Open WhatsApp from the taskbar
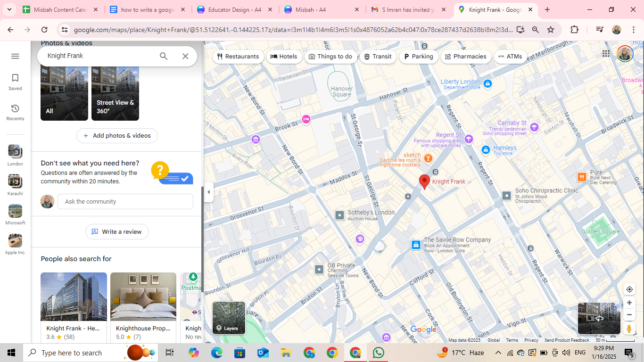The width and height of the screenshot is (644, 362). pos(378,353)
